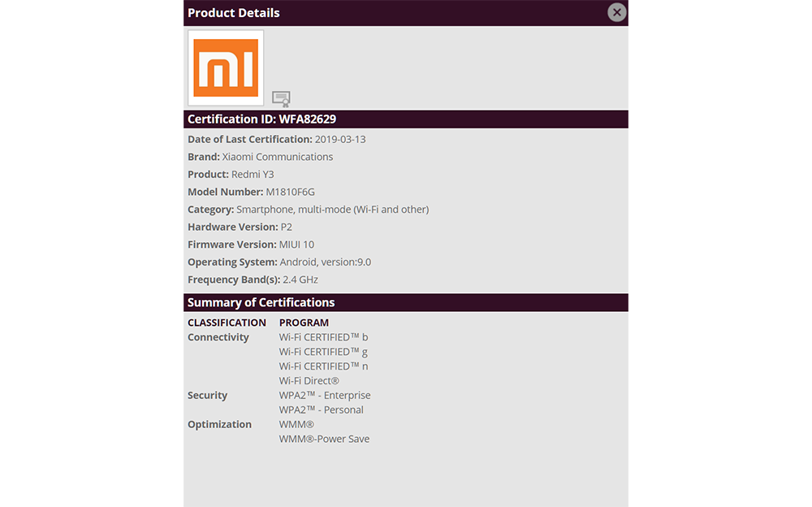Click Wi-Fi CERTIFIED n program entry
The height and width of the screenshot is (507, 812).
point(324,366)
